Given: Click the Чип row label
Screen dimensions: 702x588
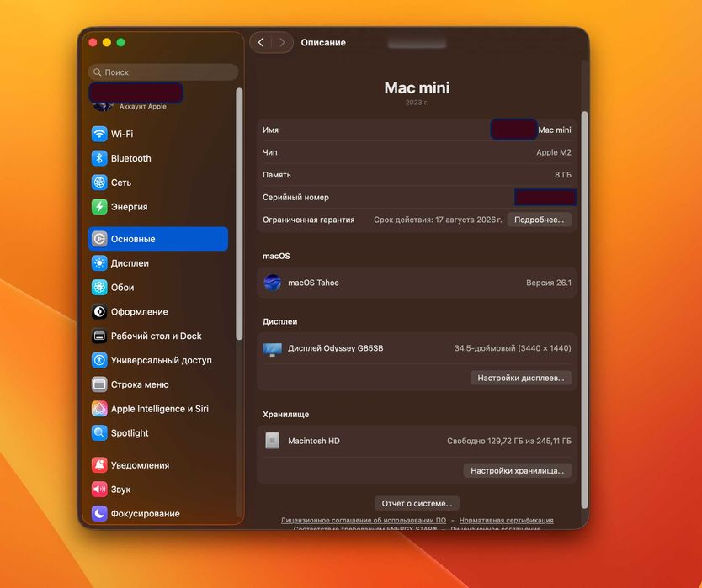Looking at the screenshot, I should (x=270, y=152).
